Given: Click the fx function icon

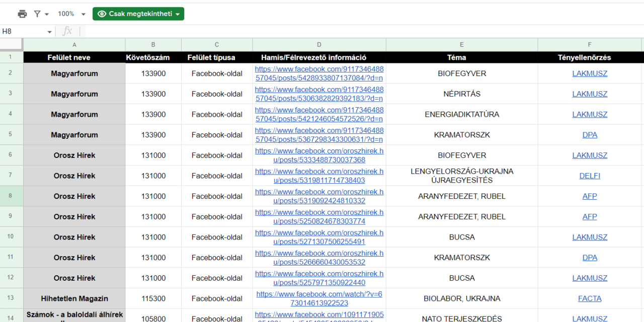Looking at the screenshot, I should 67,31.
